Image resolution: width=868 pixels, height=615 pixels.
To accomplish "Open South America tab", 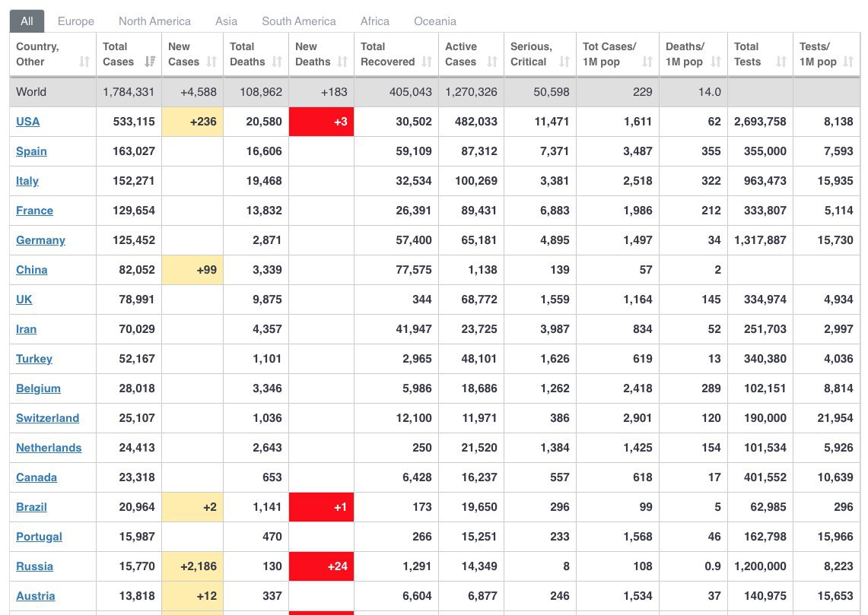I will click(x=299, y=21).
